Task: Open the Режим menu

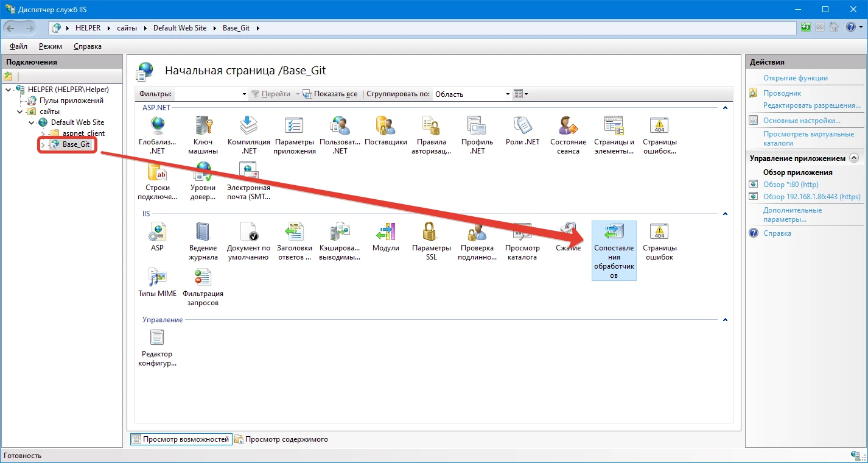Action: (x=51, y=46)
